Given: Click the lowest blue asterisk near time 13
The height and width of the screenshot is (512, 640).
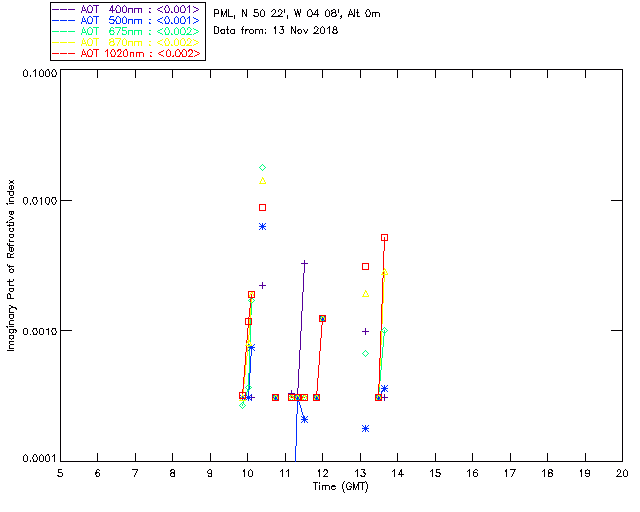Looking at the screenshot, I should 365,428.
